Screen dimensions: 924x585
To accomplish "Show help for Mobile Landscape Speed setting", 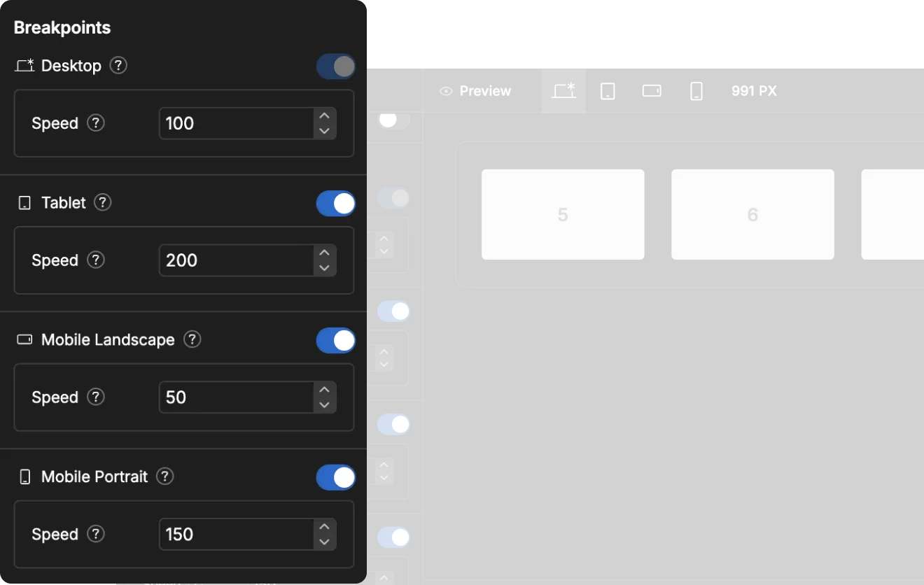I will [96, 397].
